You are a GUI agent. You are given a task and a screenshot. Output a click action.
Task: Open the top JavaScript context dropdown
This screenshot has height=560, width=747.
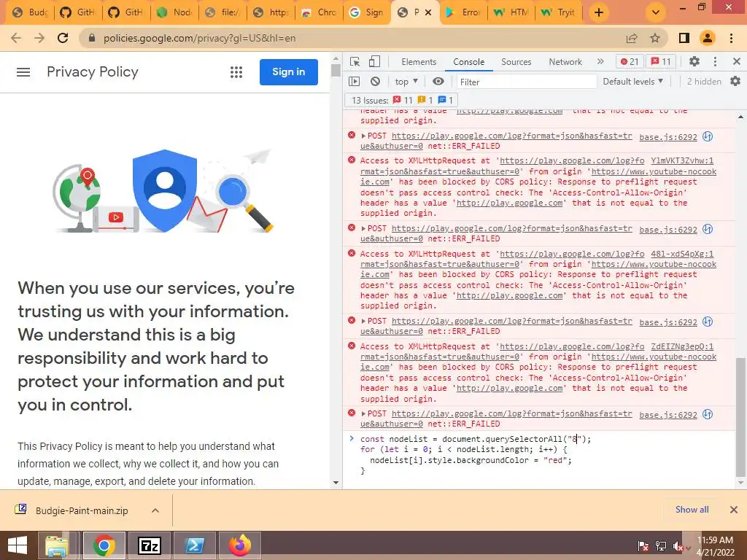(x=406, y=82)
